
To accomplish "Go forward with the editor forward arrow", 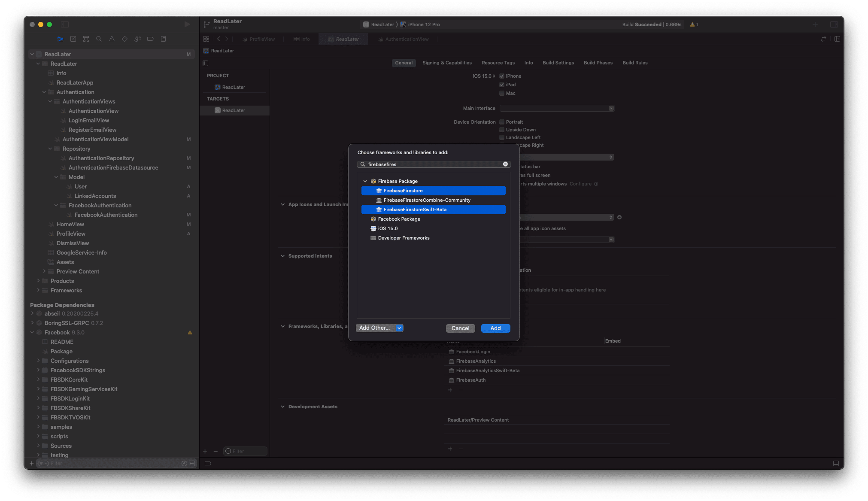I will 227,39.
